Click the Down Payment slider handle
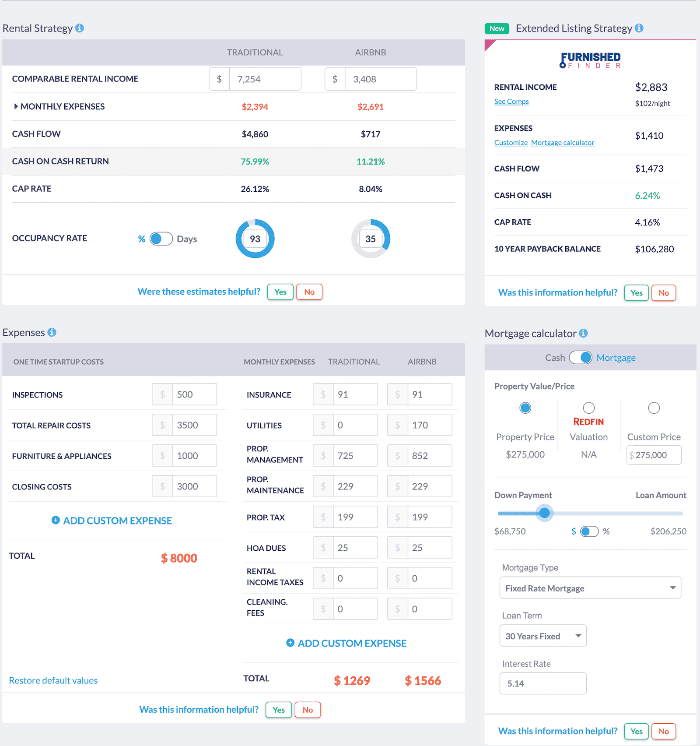The width and height of the screenshot is (700, 746). point(544,513)
